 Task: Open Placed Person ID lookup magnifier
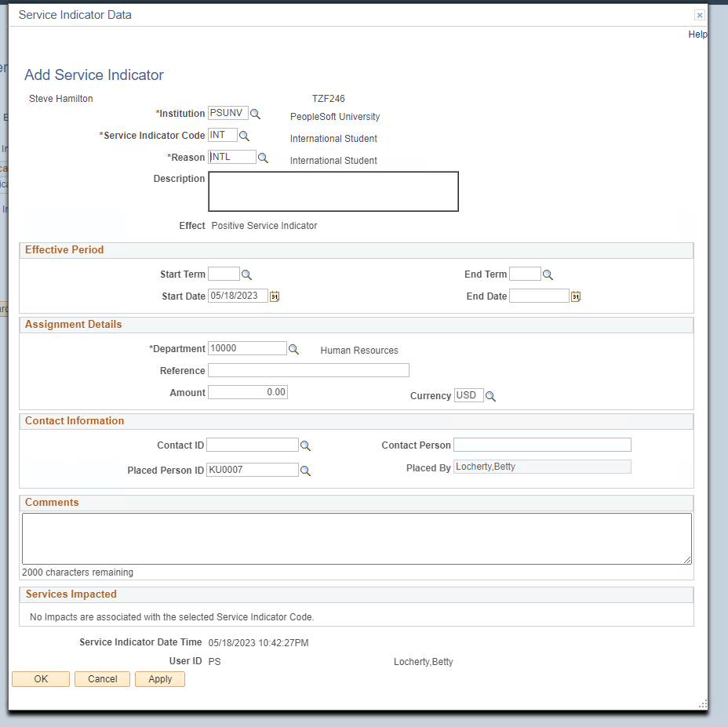coord(305,471)
